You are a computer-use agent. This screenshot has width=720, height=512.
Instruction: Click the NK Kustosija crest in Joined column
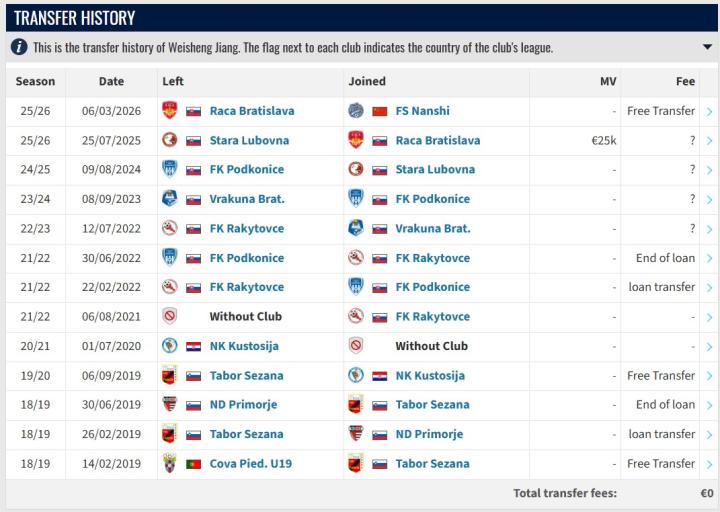point(355,375)
